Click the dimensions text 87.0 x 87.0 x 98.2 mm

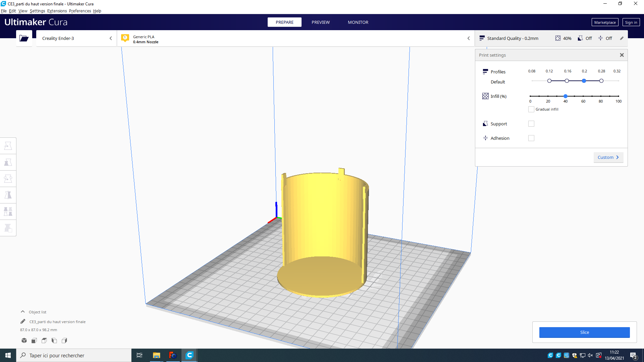[39, 330]
